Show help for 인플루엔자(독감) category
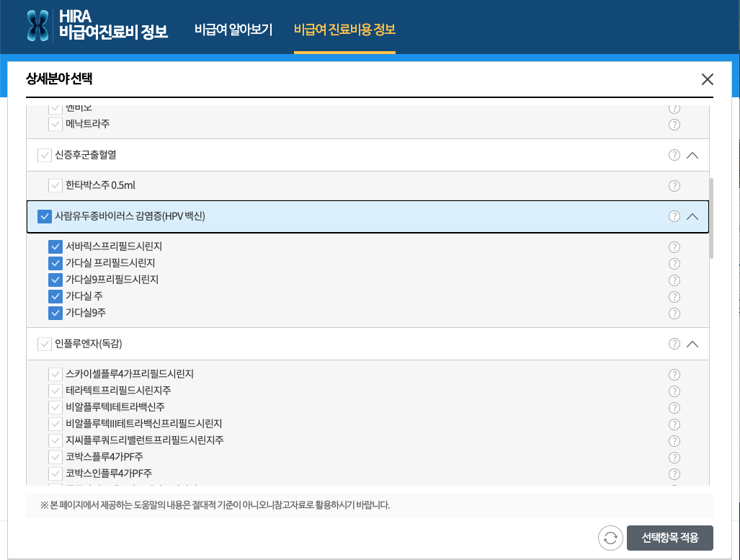This screenshot has height=560, width=740. click(674, 344)
